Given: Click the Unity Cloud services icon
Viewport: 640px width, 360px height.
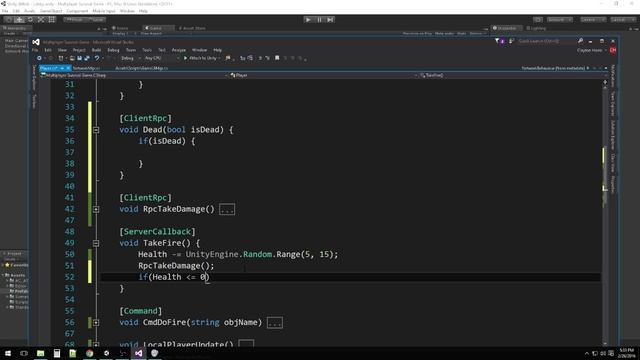Looking at the screenshot, I should pos(538,20).
